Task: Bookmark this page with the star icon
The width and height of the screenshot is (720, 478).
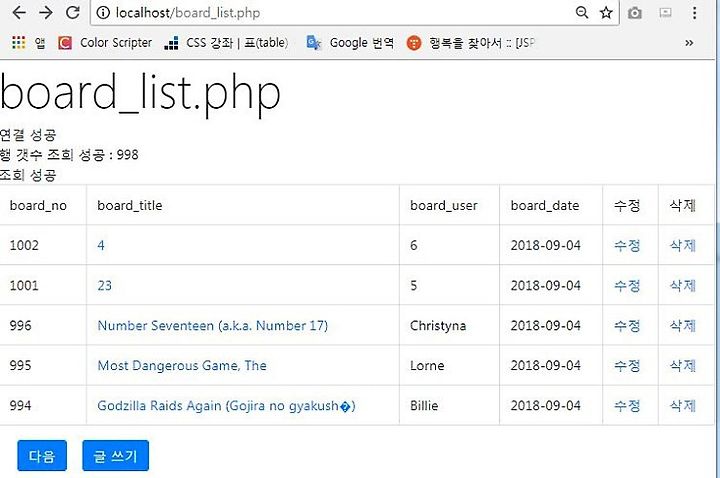Action: coord(606,12)
